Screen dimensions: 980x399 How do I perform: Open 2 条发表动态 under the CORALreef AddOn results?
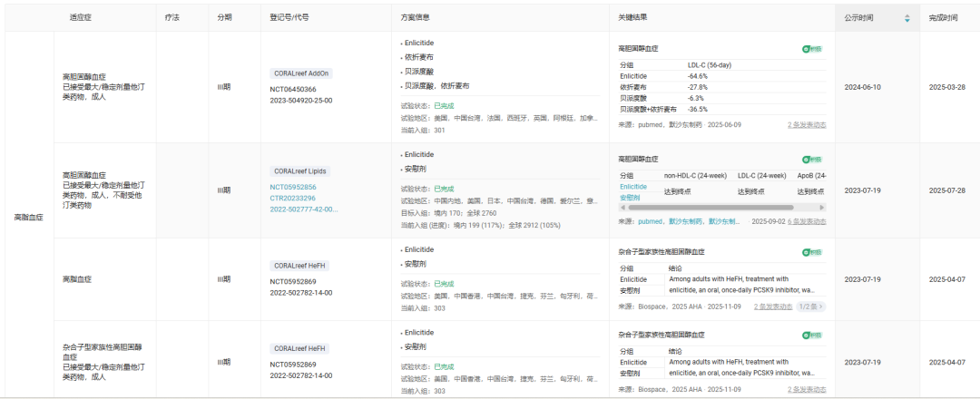[807, 125]
